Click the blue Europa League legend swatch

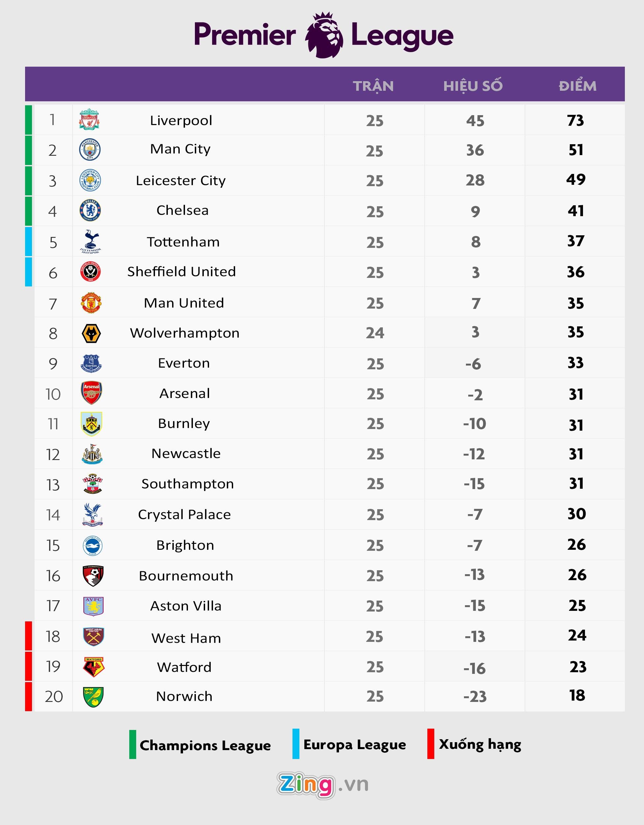[x=295, y=744]
